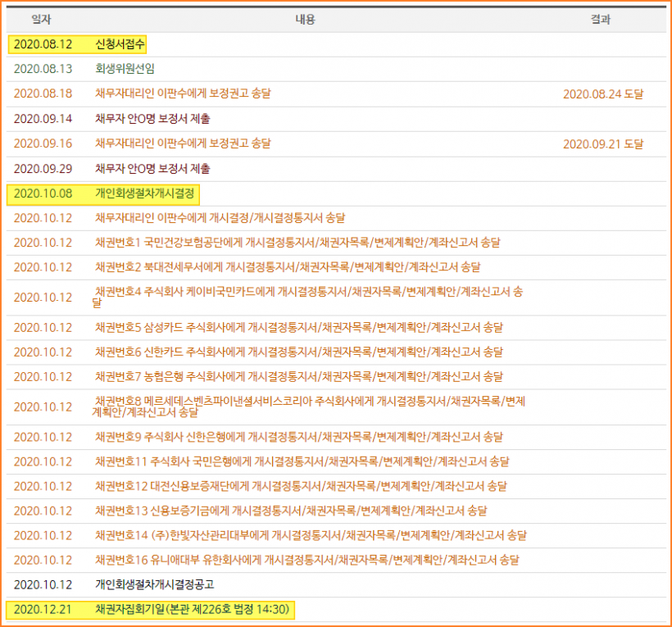The width and height of the screenshot is (672, 627).
Task: Click the 2020.12.21 date cell
Action: point(43,609)
